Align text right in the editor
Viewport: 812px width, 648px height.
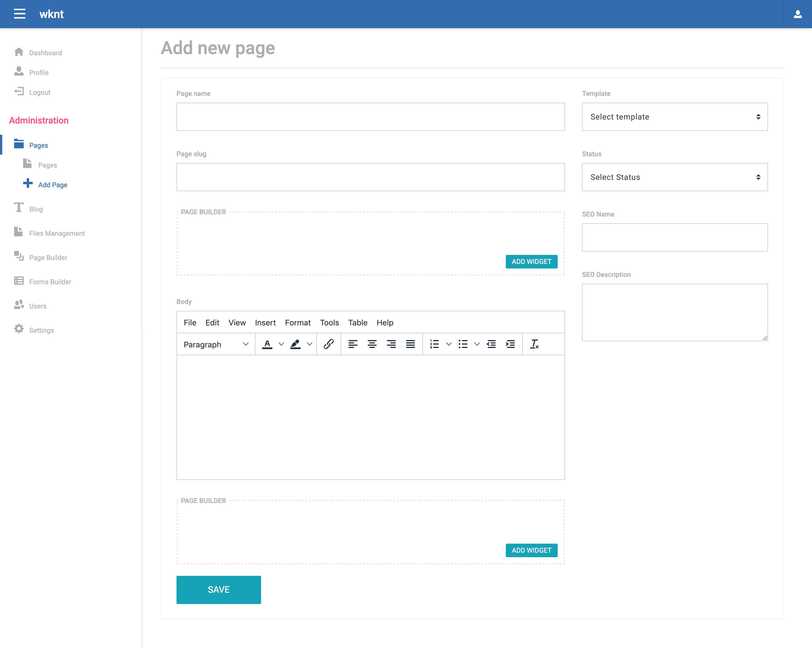[x=391, y=344]
